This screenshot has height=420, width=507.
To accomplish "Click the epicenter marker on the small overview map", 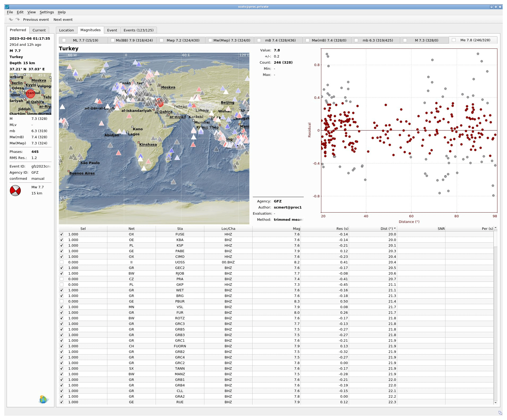I will tap(30, 93).
